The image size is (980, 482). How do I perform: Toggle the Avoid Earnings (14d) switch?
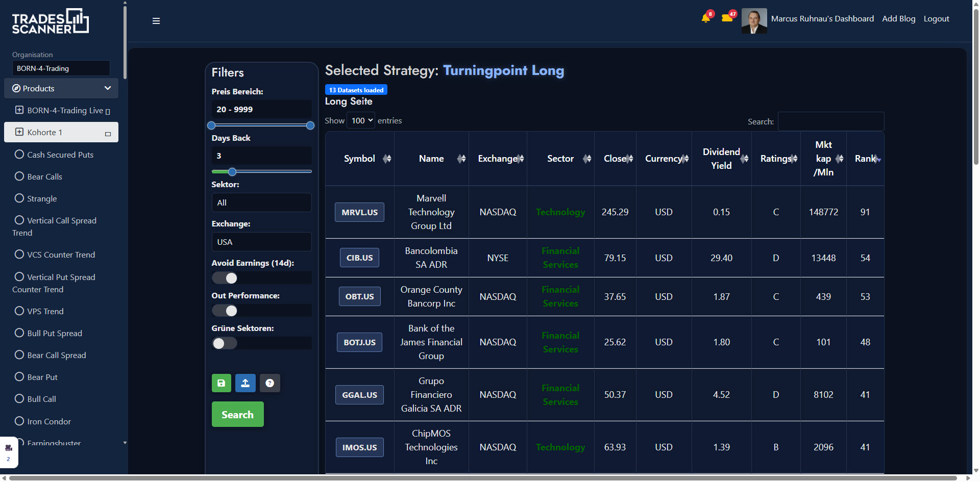[225, 278]
